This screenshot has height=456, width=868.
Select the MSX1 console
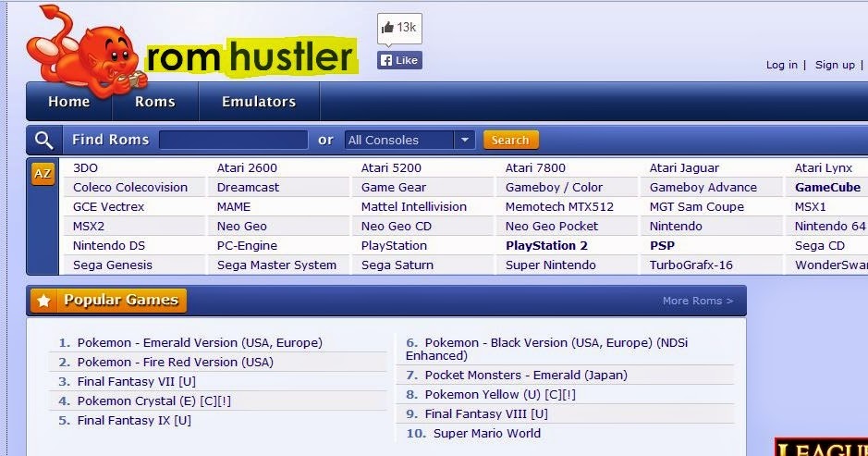[811, 206]
